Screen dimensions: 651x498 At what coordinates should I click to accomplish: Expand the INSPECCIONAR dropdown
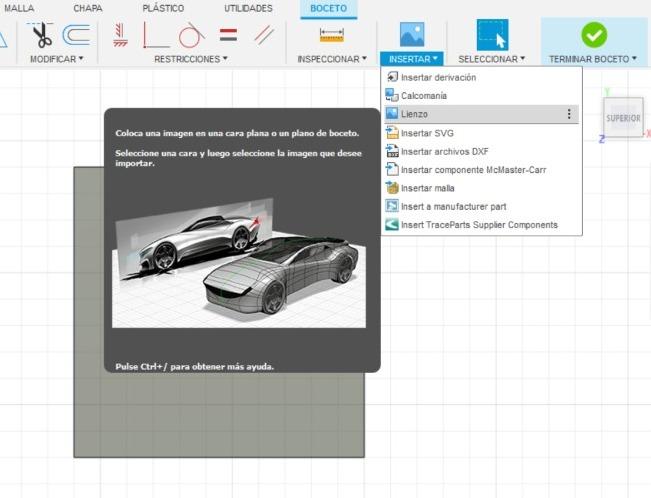[x=332, y=59]
